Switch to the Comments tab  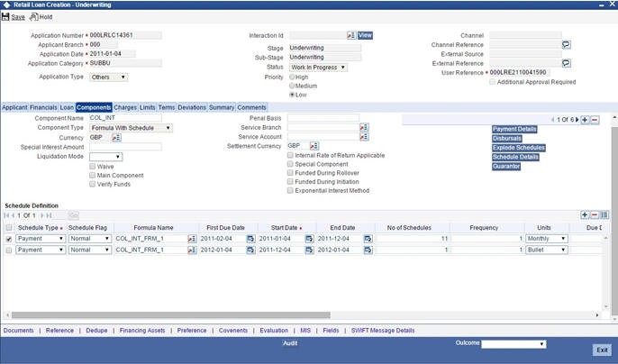tap(251, 107)
